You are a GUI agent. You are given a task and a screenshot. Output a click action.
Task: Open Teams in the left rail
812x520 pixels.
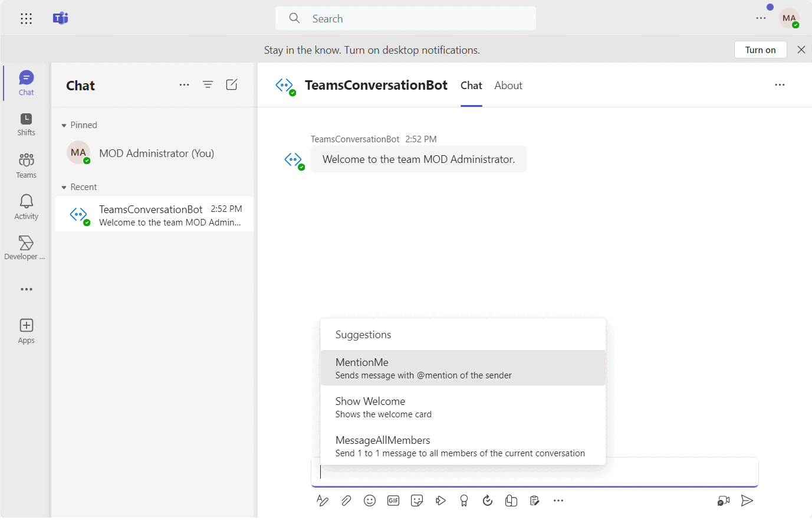[x=26, y=166]
